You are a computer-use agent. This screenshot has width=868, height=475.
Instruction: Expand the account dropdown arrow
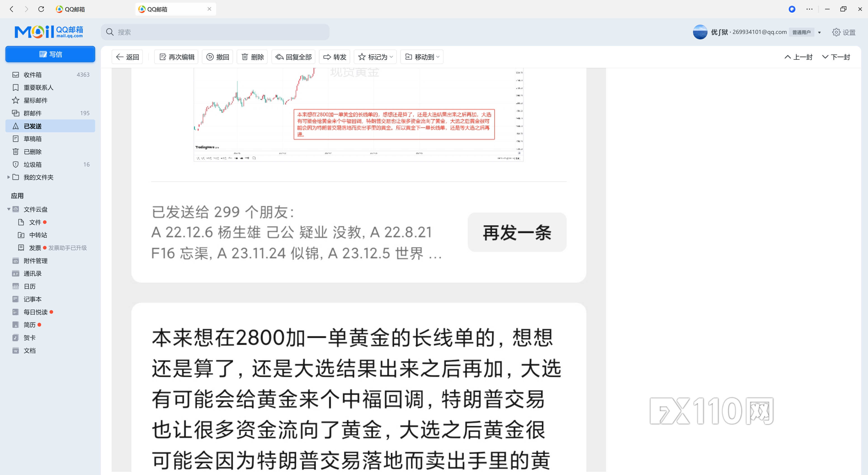[819, 32]
